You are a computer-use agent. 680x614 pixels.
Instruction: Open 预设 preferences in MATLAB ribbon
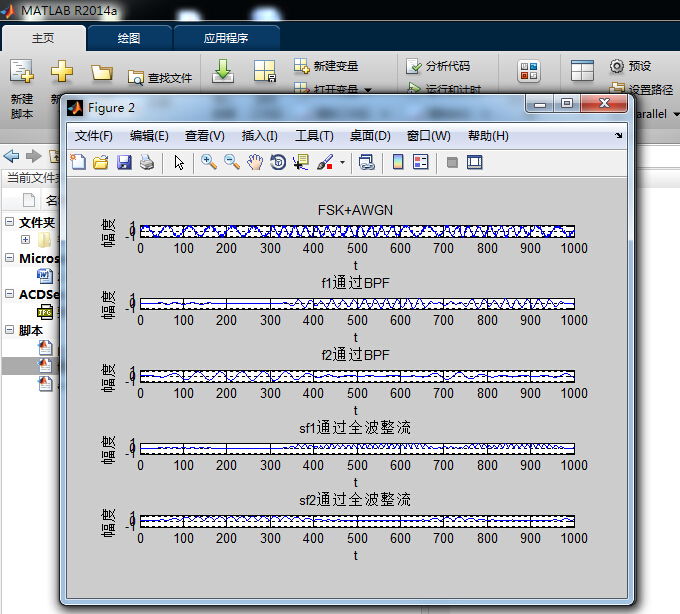(630, 66)
